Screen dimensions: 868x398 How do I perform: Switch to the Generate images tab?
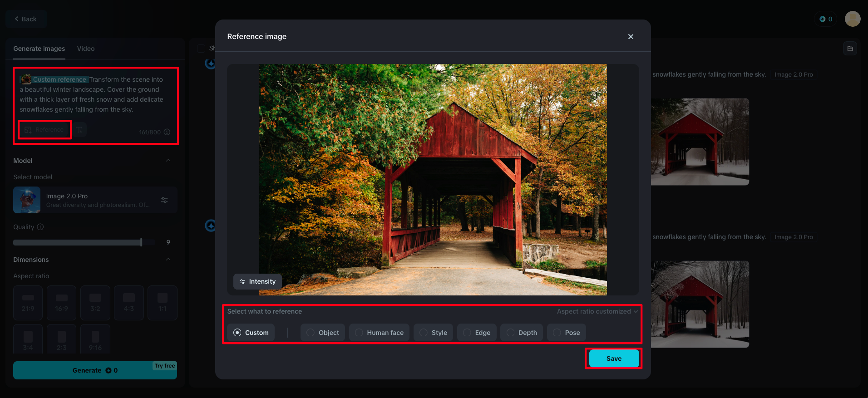coord(39,49)
